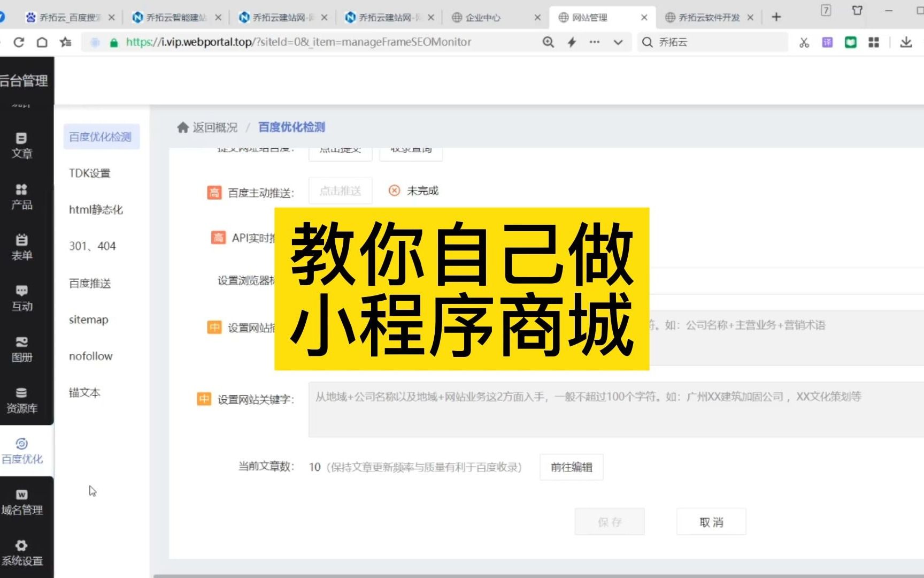This screenshot has height=578, width=924.
Task: Click the 前往编辑 button
Action: [571, 467]
